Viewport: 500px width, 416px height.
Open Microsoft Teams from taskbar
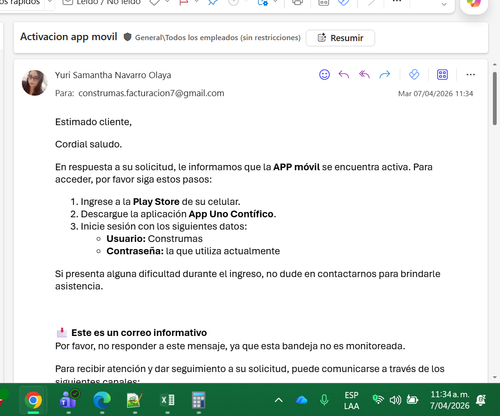tap(69, 400)
